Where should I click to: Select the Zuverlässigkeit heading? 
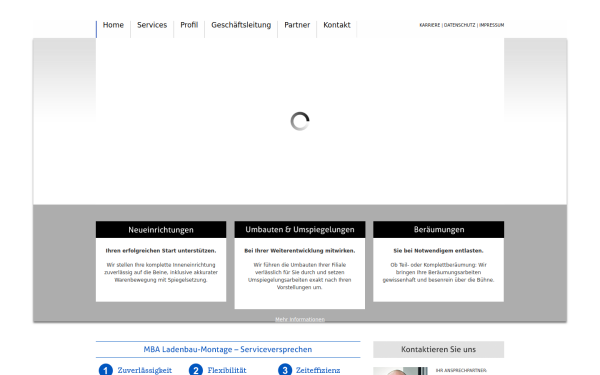tap(145, 370)
